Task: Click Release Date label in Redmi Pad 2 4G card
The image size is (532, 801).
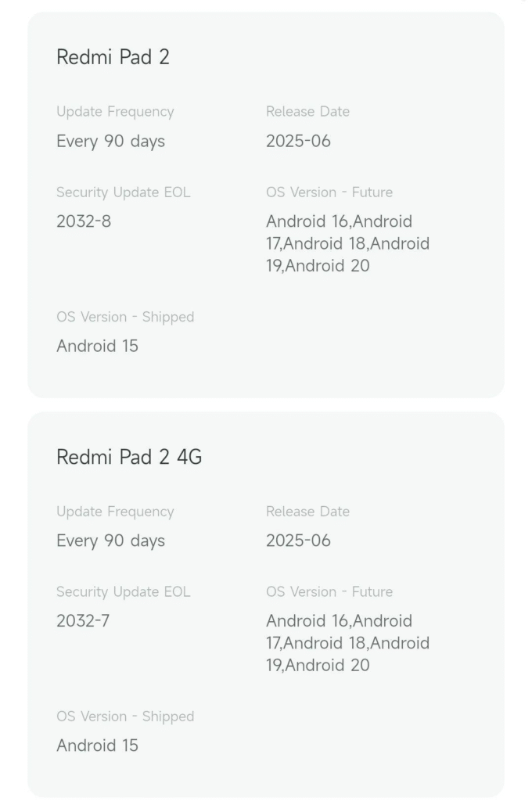Action: tap(307, 512)
